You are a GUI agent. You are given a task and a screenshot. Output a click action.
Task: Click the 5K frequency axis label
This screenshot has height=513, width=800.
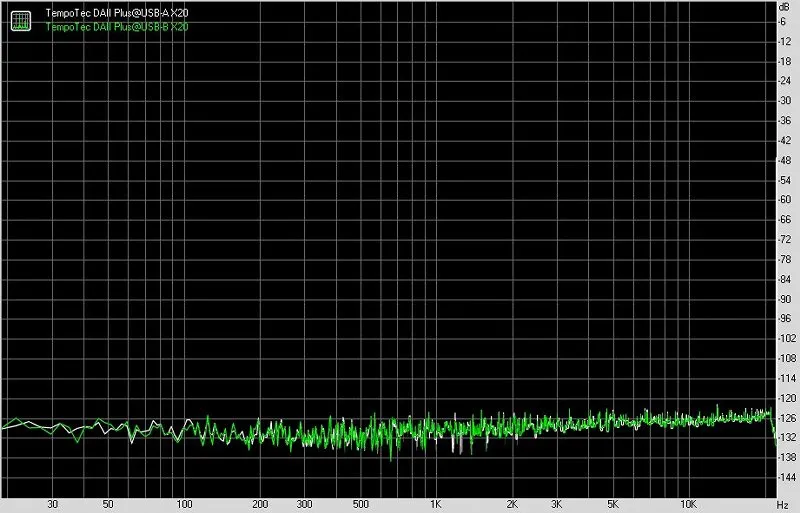[613, 504]
